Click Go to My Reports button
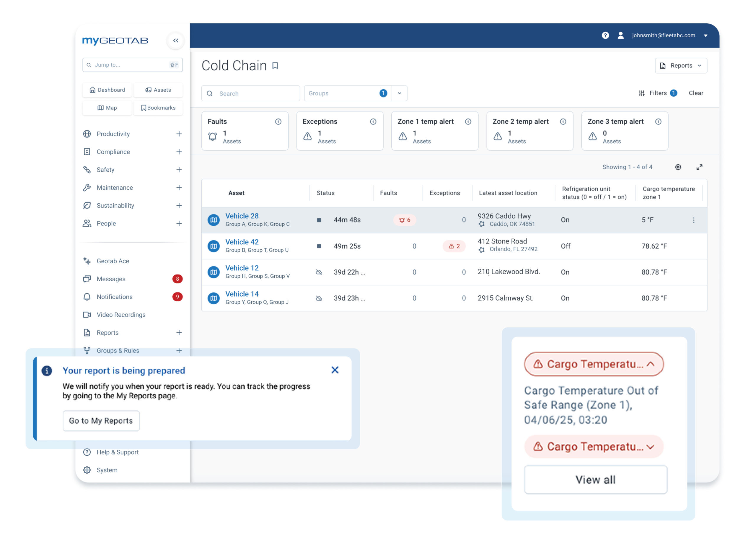756x538 pixels. pos(101,421)
